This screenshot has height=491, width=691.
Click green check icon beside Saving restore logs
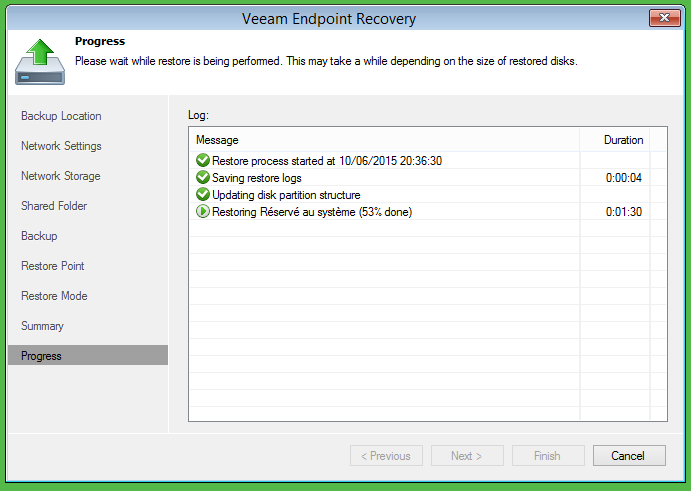[x=203, y=177]
